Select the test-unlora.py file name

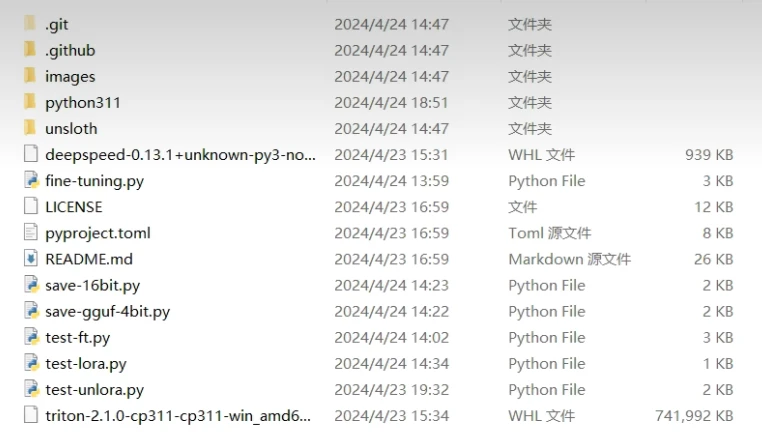pos(94,390)
